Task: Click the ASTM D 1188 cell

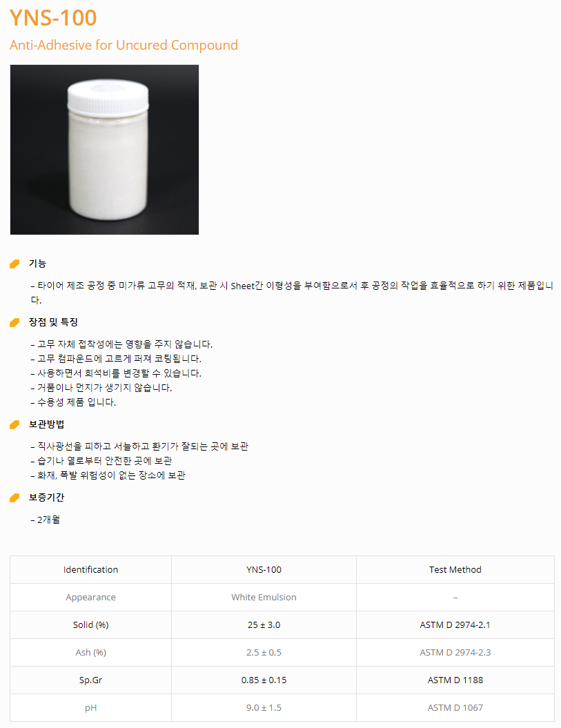Action: 455,680
